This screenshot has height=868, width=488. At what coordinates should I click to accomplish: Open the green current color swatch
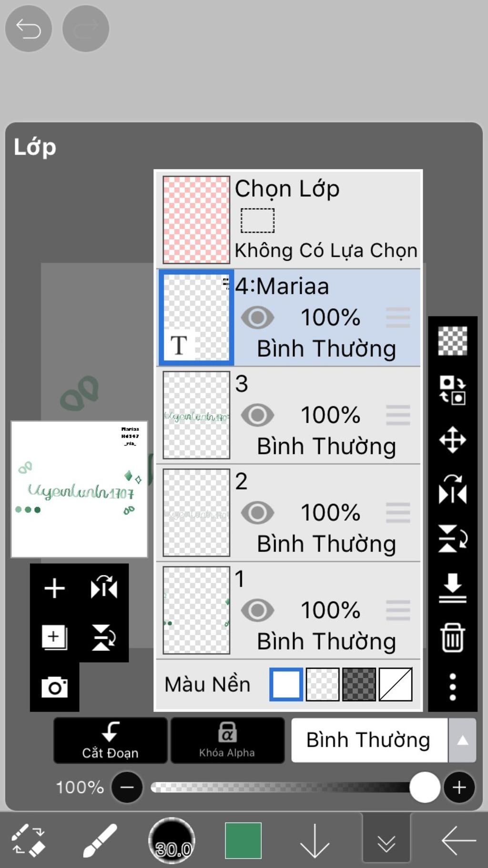[x=243, y=840]
